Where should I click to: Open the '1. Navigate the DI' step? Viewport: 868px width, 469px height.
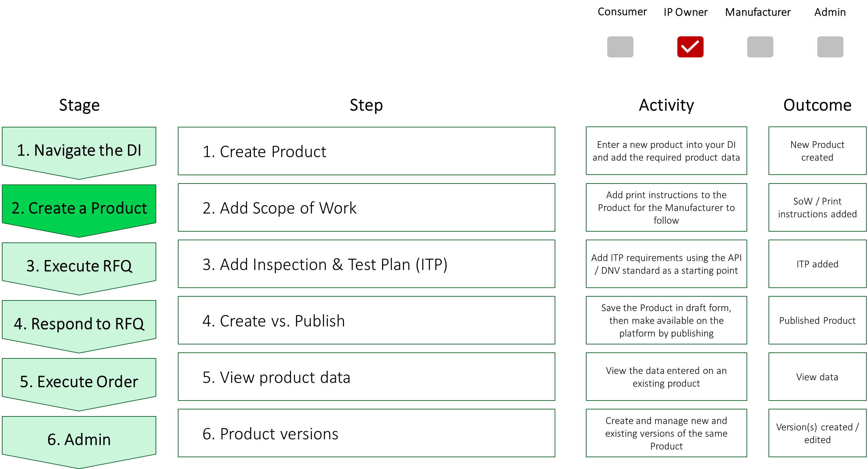(x=79, y=150)
